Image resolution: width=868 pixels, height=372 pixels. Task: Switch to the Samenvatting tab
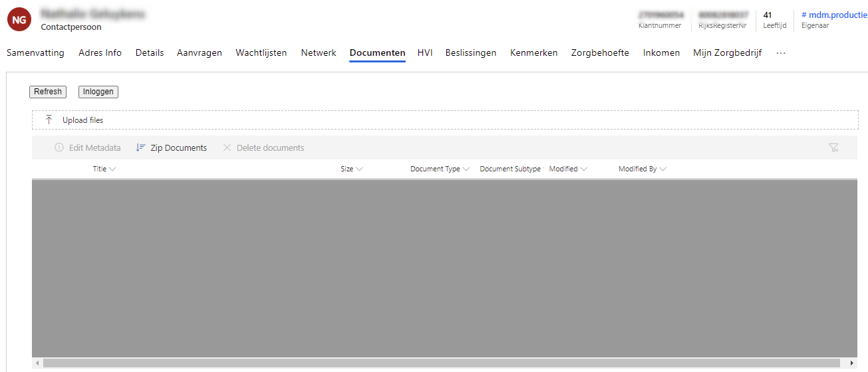[x=35, y=53]
